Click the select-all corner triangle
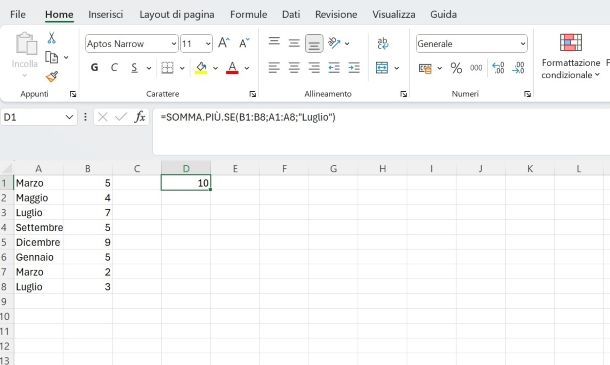 coord(7,168)
